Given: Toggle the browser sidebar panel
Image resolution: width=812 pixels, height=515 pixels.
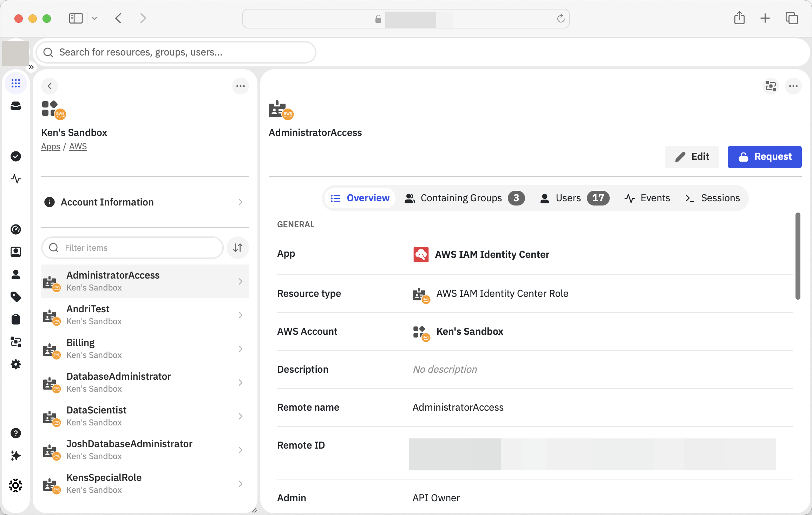Looking at the screenshot, I should coord(76,18).
